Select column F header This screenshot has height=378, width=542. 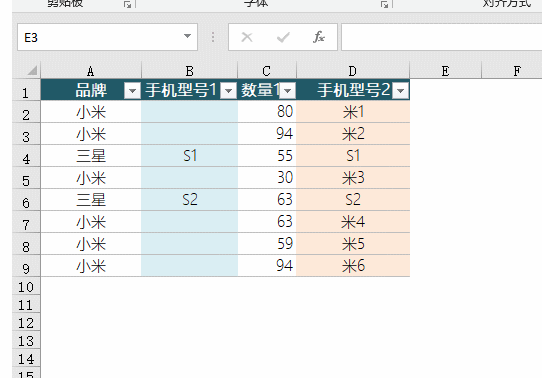pos(512,71)
